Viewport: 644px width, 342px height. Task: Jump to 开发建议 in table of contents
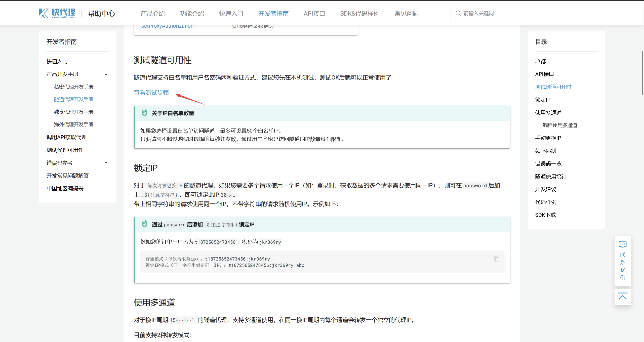(546, 189)
